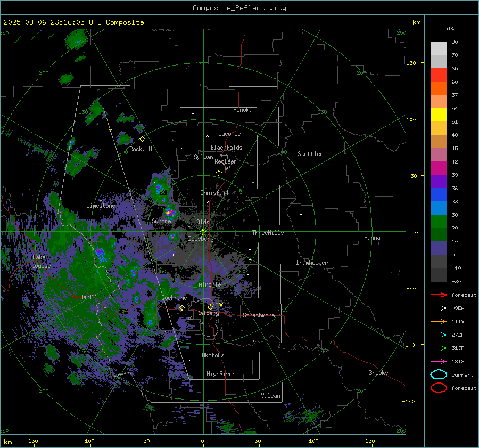Click the red cross marker beside Banff
Viewport: 479px width, 448px height.
pos(76,297)
